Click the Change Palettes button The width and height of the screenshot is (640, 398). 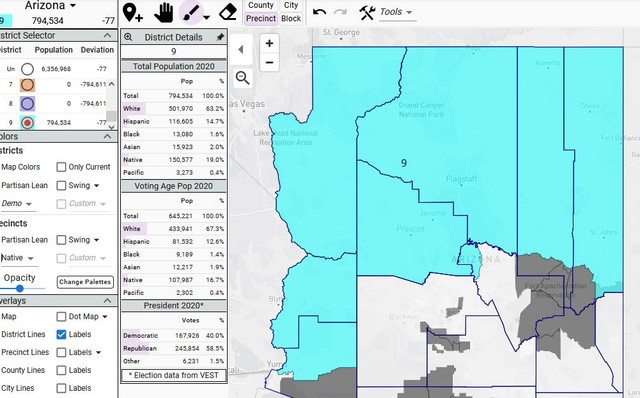click(85, 282)
